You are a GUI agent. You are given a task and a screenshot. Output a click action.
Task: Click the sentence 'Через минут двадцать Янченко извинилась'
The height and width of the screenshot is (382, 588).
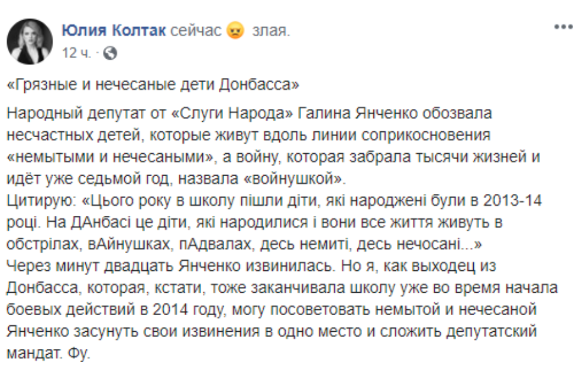(170, 266)
